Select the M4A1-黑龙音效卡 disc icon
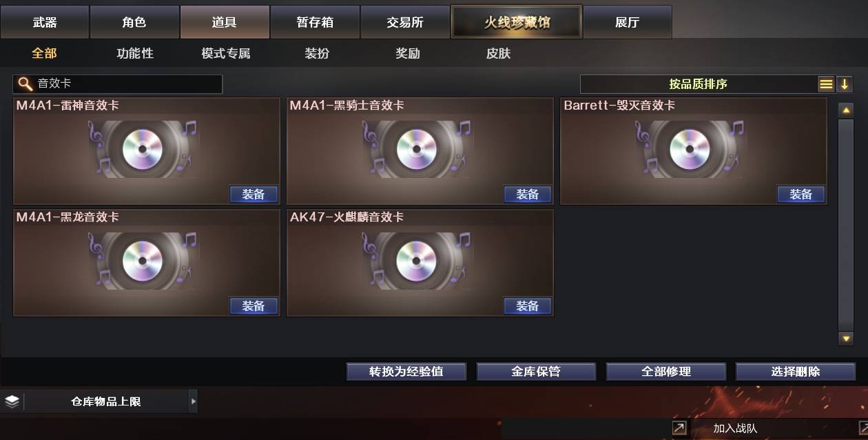868x440 pixels. point(143,261)
